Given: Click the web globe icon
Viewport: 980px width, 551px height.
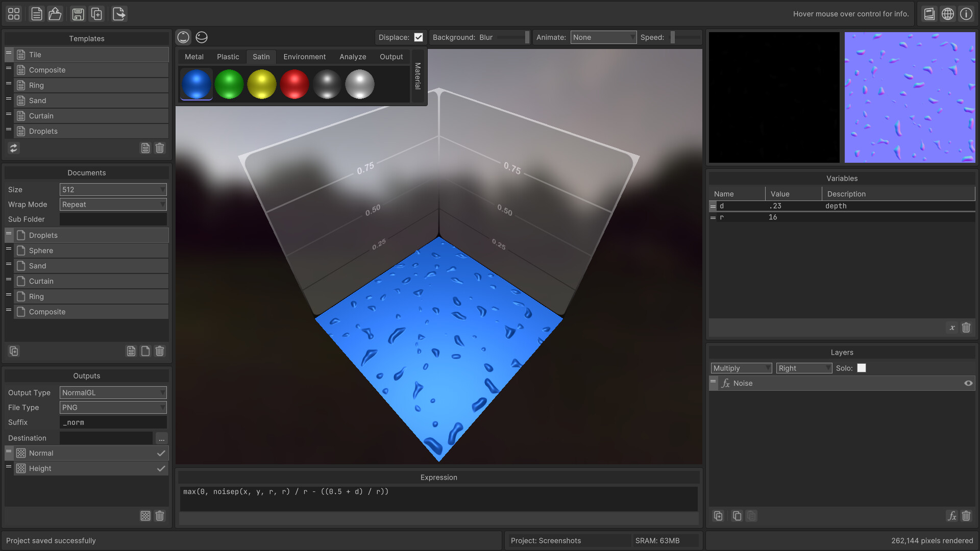Looking at the screenshot, I should (x=948, y=14).
